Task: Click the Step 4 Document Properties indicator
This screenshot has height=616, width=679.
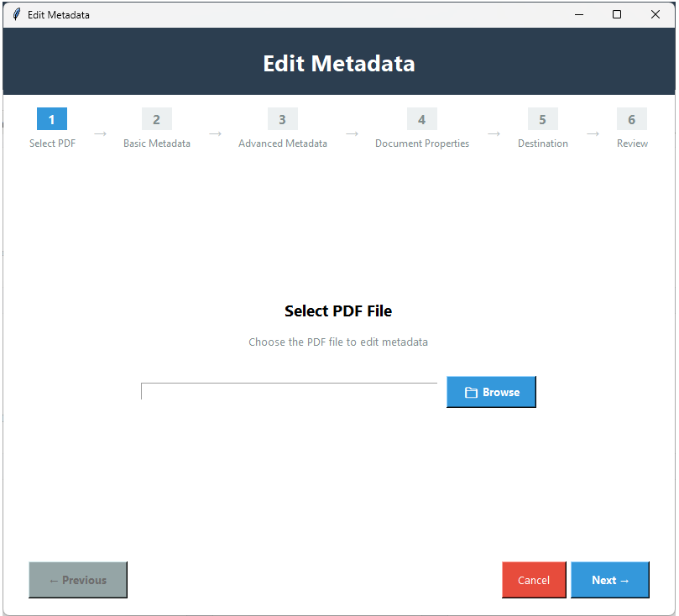Action: click(x=421, y=119)
